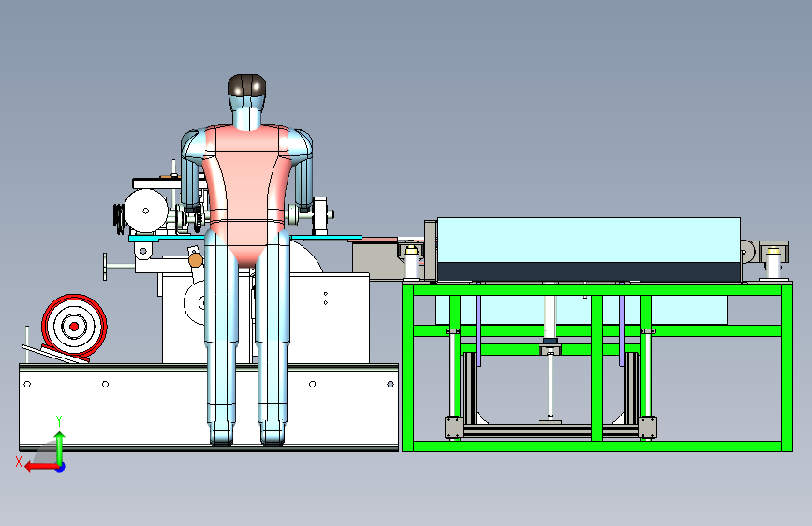Select the orange knob near the mannequin's hip
Viewport: 812px width, 526px height.
195,260
